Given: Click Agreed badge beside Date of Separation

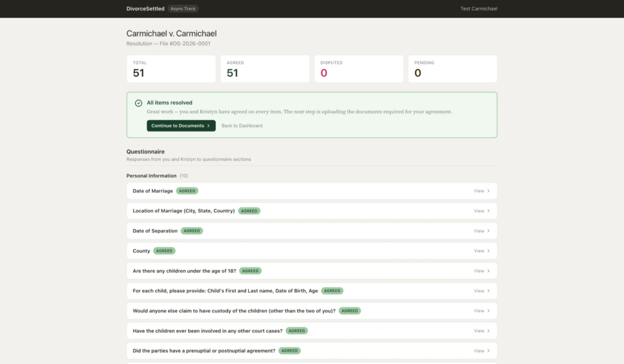Looking at the screenshot, I should pyautogui.click(x=192, y=231).
